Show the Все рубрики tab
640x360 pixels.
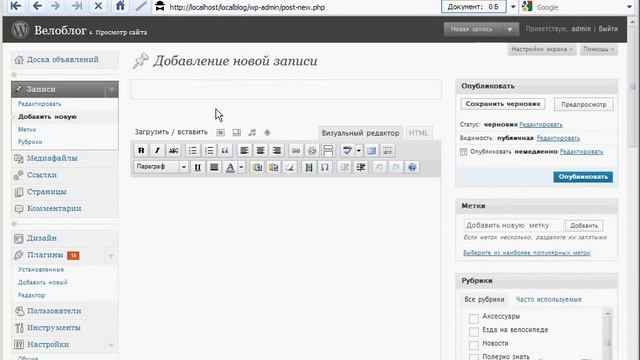(x=484, y=300)
